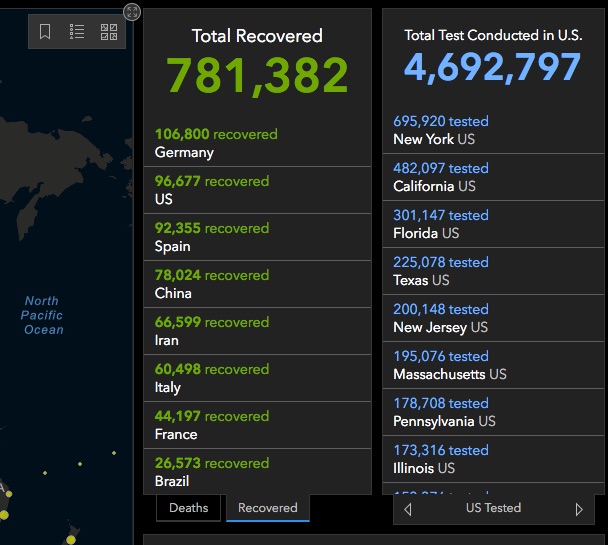Select Spain 92,355 recovered row
The width and height of the screenshot is (608, 545).
pos(257,237)
